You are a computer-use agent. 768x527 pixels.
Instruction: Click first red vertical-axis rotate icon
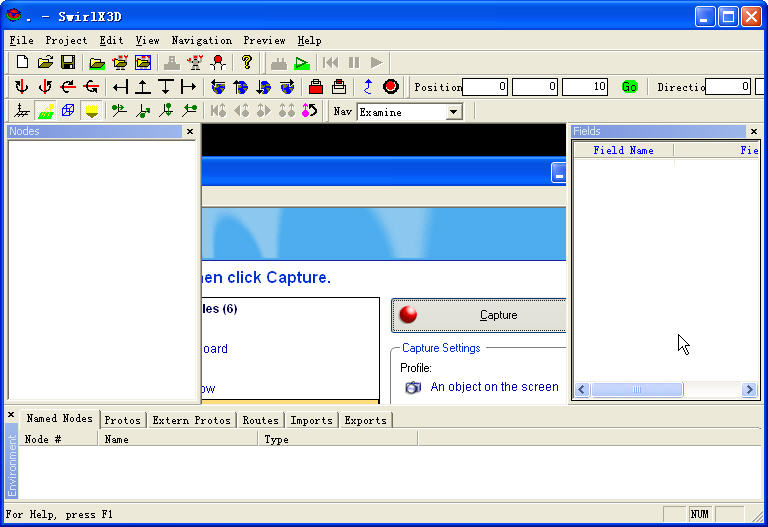[21, 87]
